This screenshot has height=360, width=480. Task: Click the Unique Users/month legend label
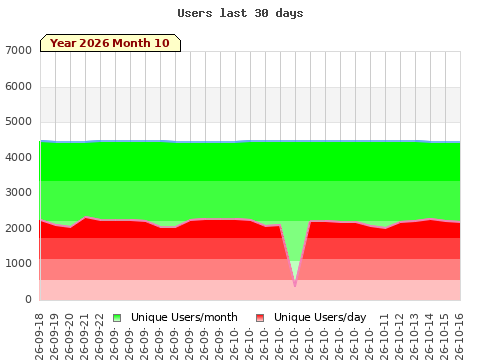pyautogui.click(x=184, y=317)
